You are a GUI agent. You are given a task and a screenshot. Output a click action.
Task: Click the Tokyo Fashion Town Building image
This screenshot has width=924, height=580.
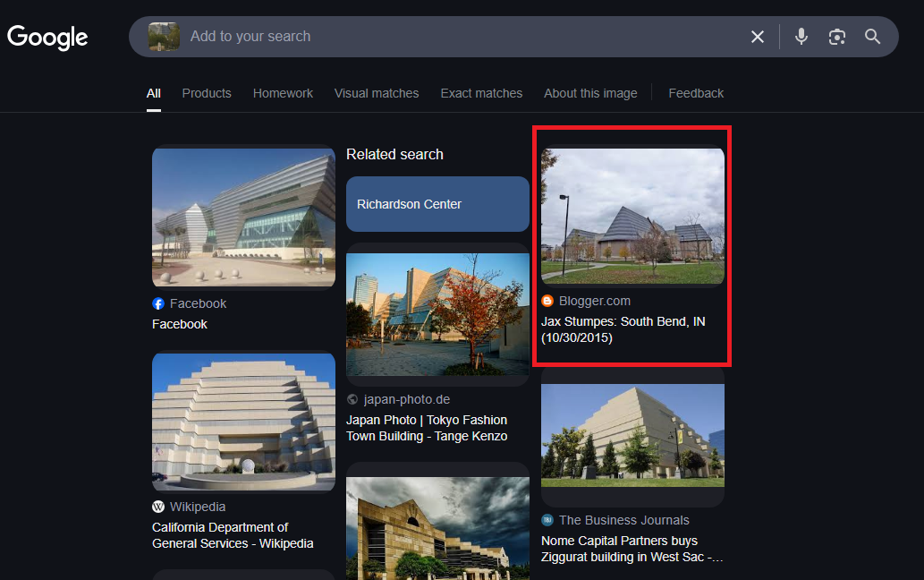point(437,314)
